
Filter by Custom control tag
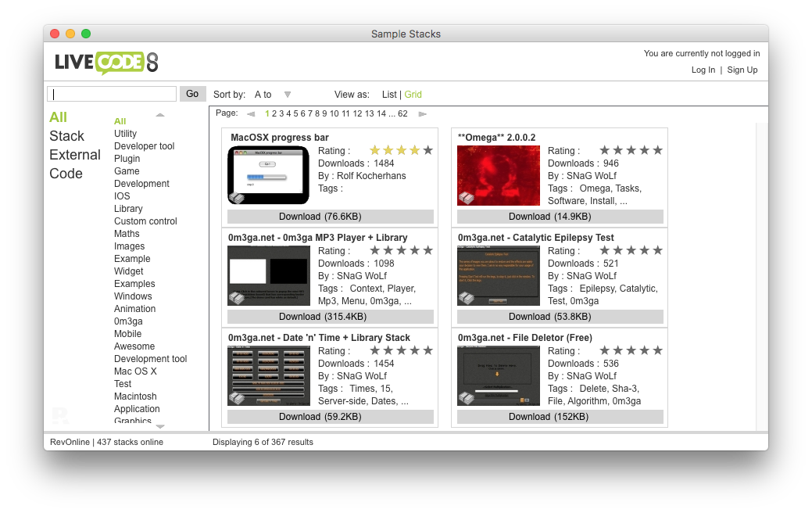(145, 221)
